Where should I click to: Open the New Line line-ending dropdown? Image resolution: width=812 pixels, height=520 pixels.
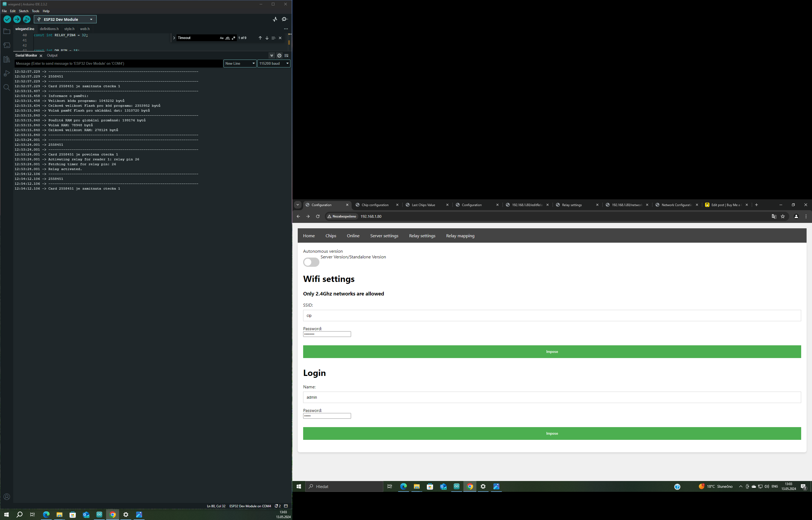pos(240,63)
